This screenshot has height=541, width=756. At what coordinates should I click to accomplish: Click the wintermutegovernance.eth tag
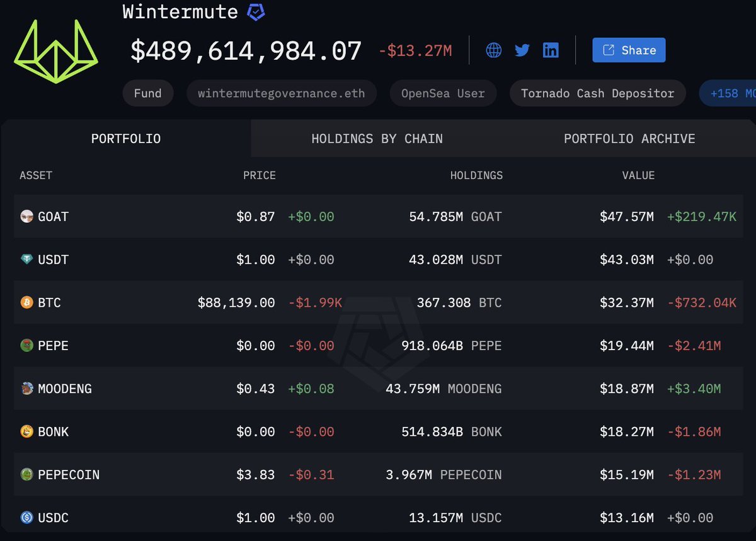pos(282,93)
